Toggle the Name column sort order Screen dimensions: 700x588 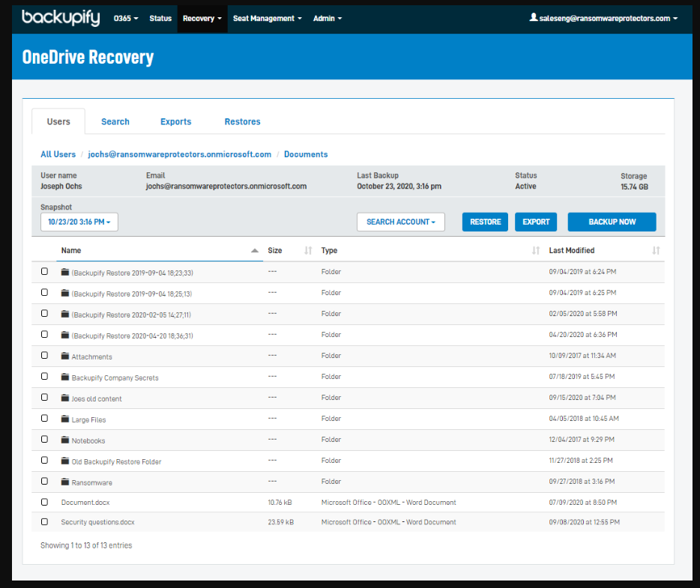pos(256,250)
